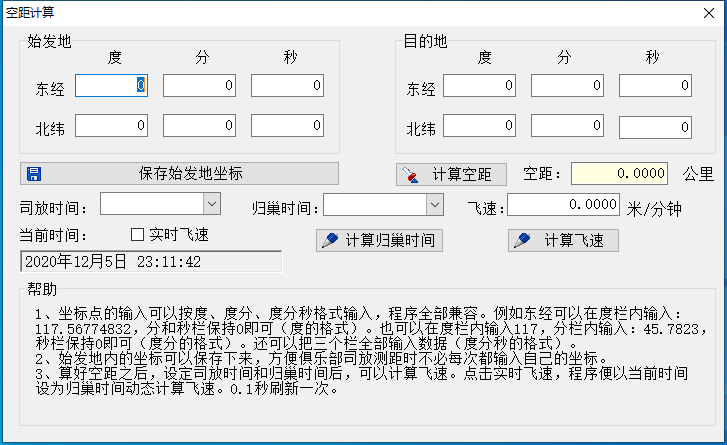Focus 始发地 东经 秒 input field
This screenshot has width=727, height=445.
(287, 85)
